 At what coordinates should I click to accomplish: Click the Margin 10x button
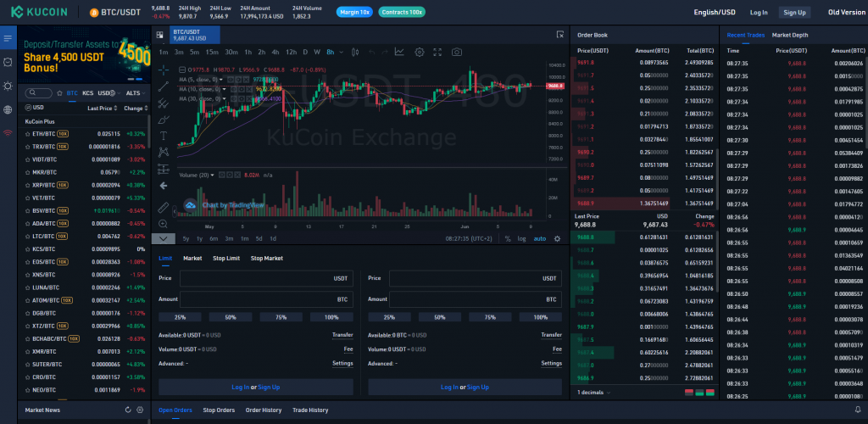tap(354, 12)
